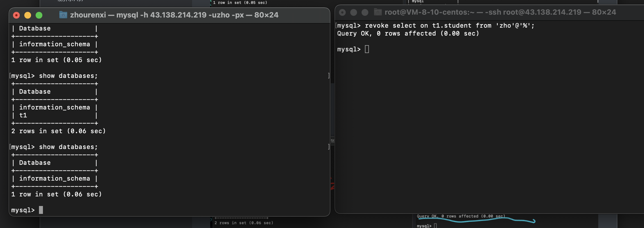Minimize the zhourenxi mysql terminal window

(28, 15)
